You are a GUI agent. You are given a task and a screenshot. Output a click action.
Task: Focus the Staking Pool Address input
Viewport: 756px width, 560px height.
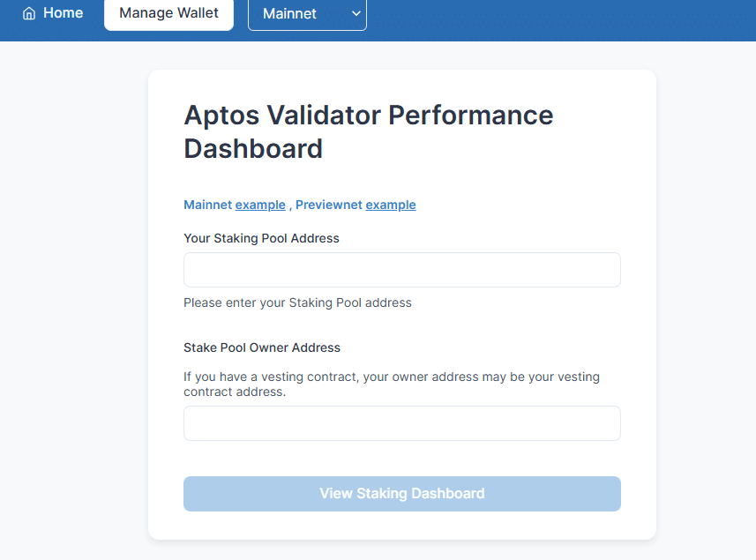(402, 270)
